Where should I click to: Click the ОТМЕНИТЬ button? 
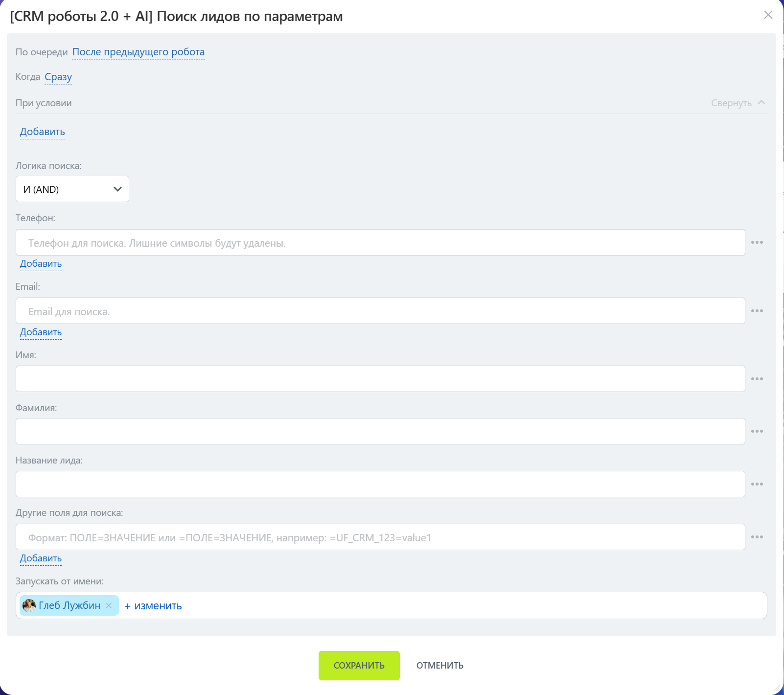coord(440,666)
